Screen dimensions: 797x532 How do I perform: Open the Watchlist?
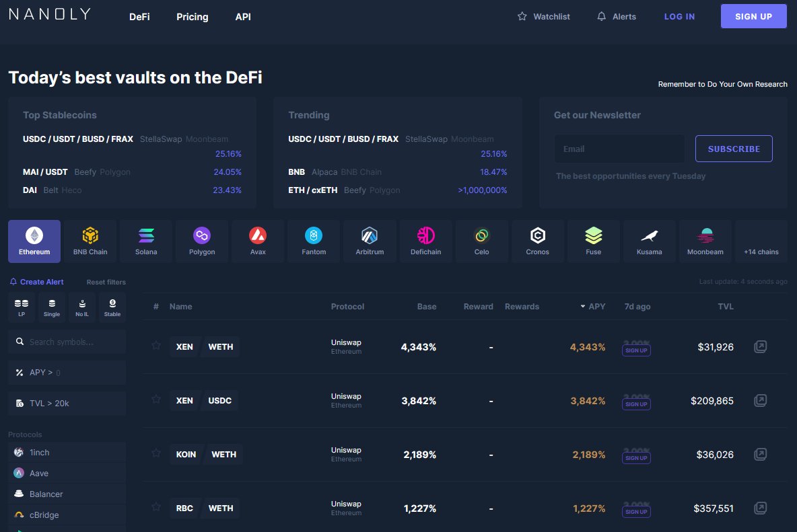(543, 16)
